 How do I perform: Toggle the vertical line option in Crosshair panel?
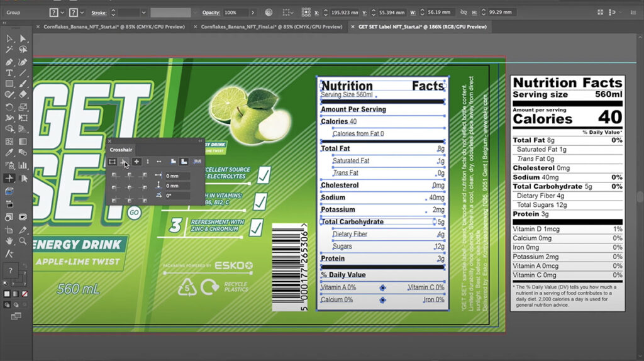tap(148, 162)
